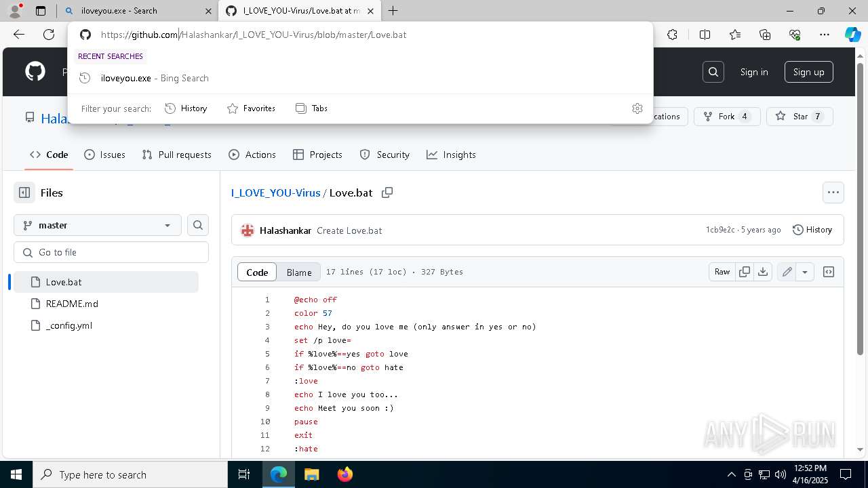Viewport: 868px width, 488px height.
Task: Open Copilot icon in Edge
Action: 853,35
